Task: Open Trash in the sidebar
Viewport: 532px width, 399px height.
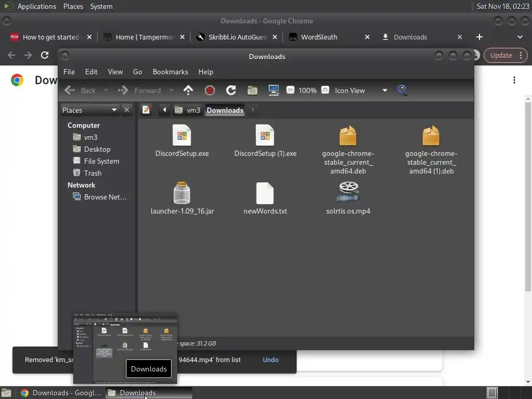Action: click(x=87, y=173)
